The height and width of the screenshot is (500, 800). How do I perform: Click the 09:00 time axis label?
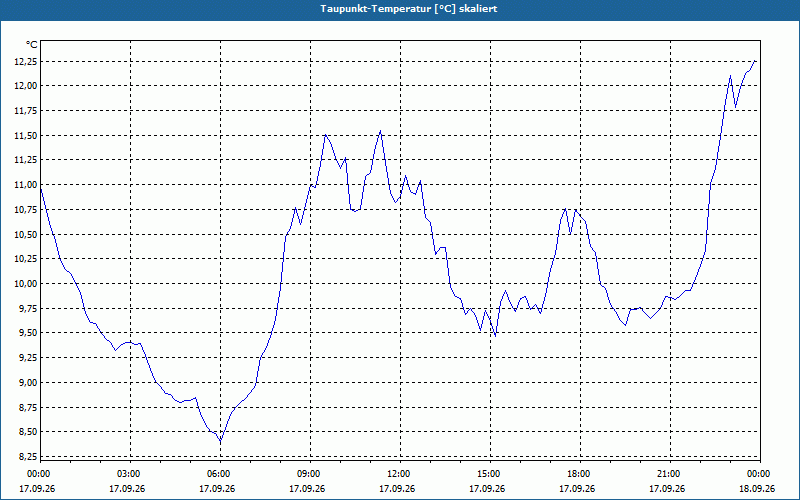(308, 474)
